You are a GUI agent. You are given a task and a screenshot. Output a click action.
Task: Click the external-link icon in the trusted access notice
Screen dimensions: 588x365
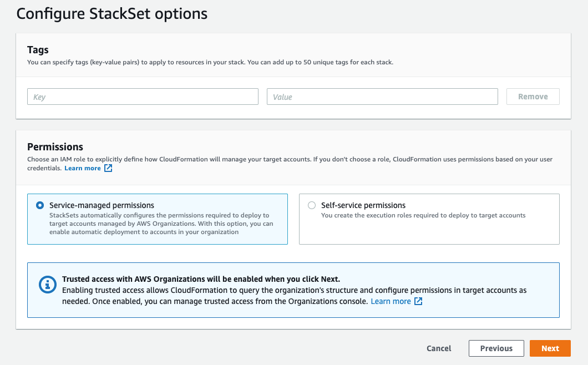coord(418,301)
